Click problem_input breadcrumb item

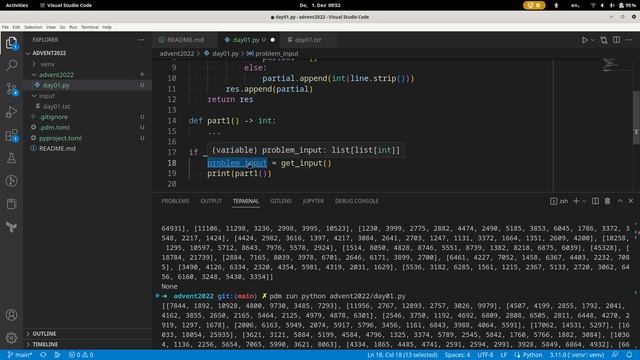click(273, 53)
